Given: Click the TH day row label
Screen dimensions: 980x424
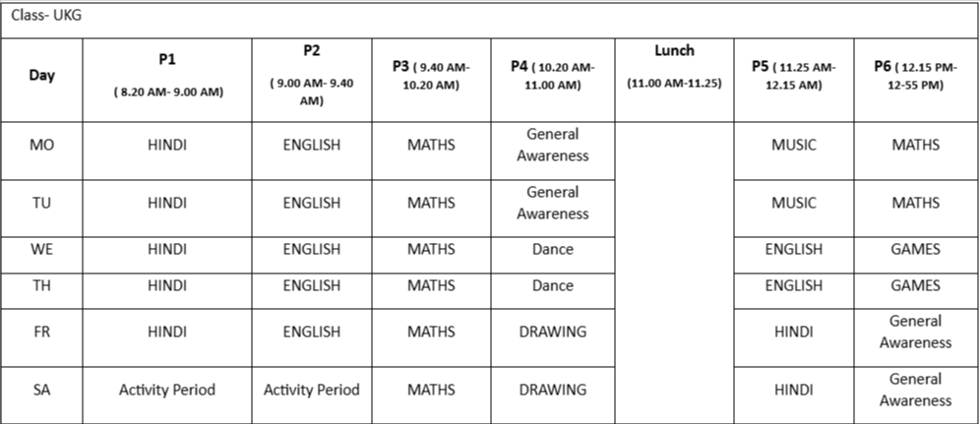Looking at the screenshot, I should [41, 286].
